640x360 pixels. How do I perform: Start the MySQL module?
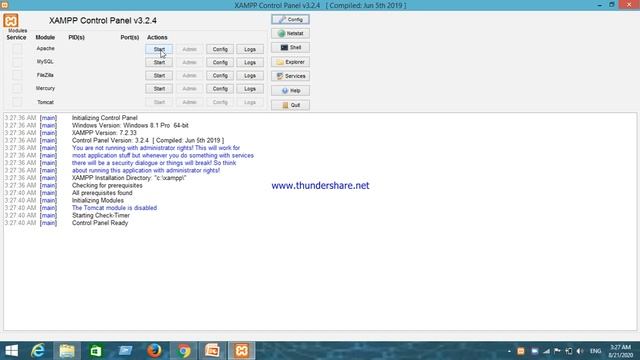click(x=159, y=62)
